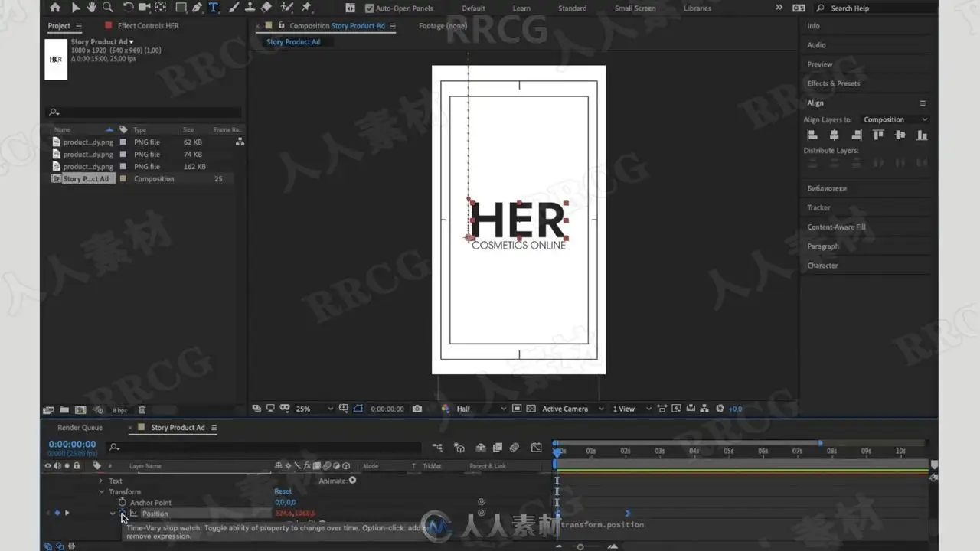Toggle the composition viewer lock icon
The image size is (980, 551).
click(281, 25)
